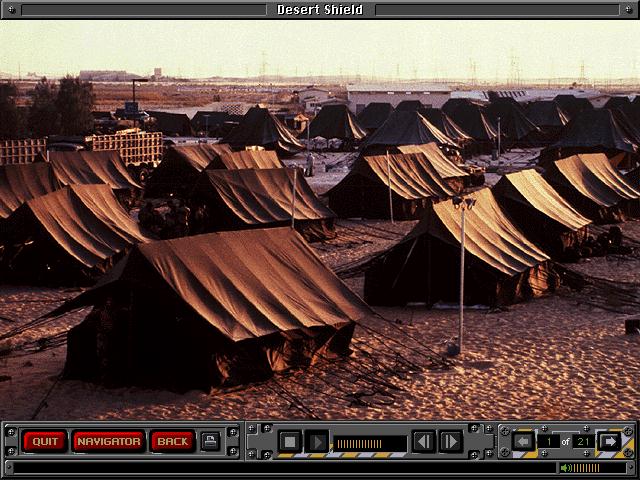This screenshot has height=480, width=640.
Task: Step forward one frame
Action: (x=451, y=442)
